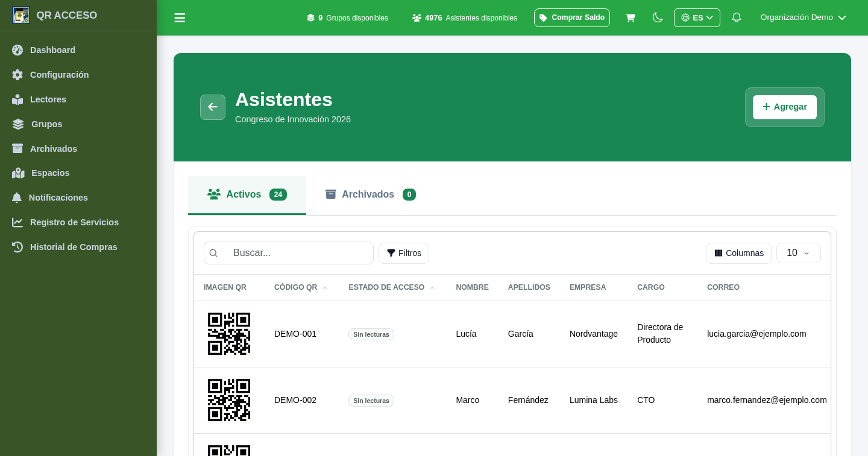Click the surname Fernández

[x=528, y=400]
